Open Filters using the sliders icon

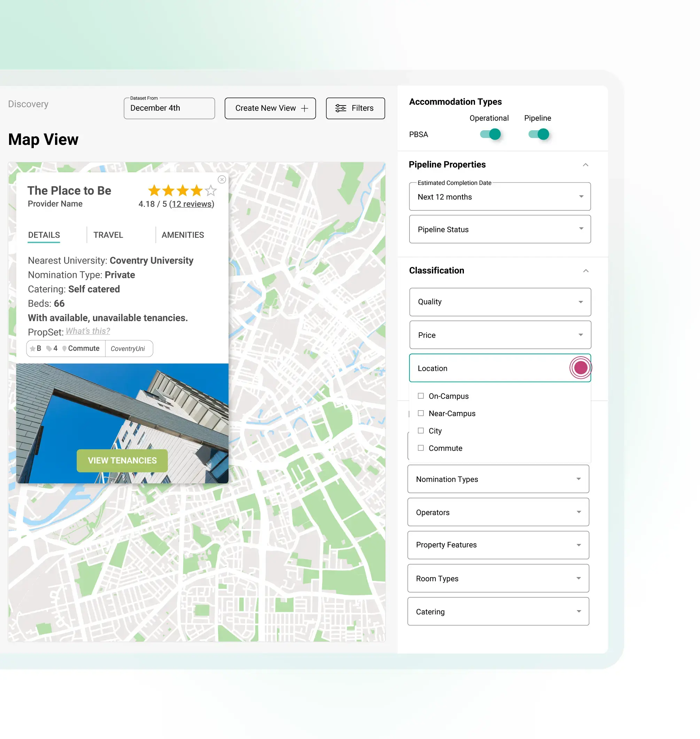(340, 108)
